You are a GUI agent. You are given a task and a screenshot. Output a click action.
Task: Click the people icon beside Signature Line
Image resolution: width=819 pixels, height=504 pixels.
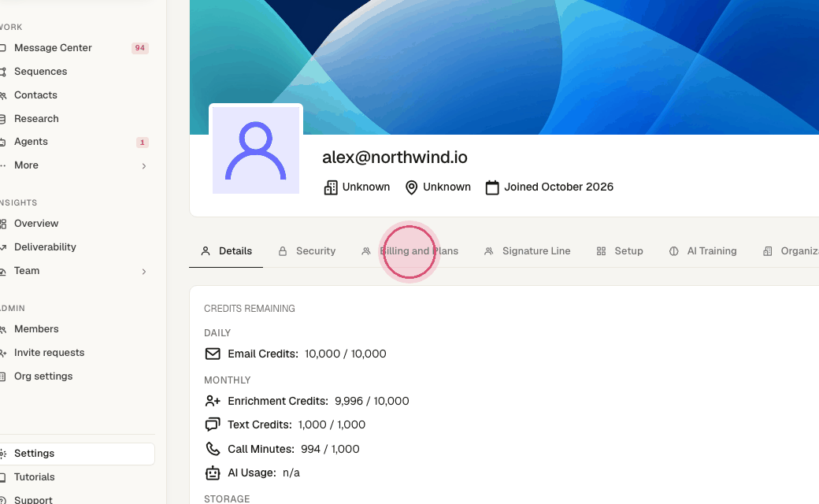point(489,251)
